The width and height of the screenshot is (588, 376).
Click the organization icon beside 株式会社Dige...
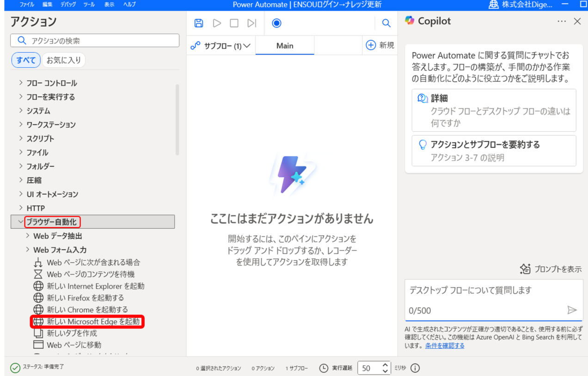pyautogui.click(x=494, y=5)
